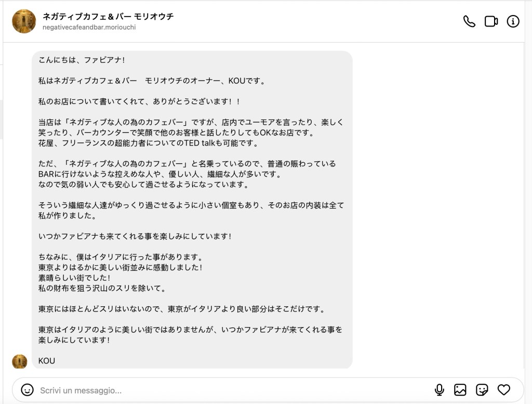Open the sticker picker icon
The image size is (532, 404).
(x=482, y=389)
